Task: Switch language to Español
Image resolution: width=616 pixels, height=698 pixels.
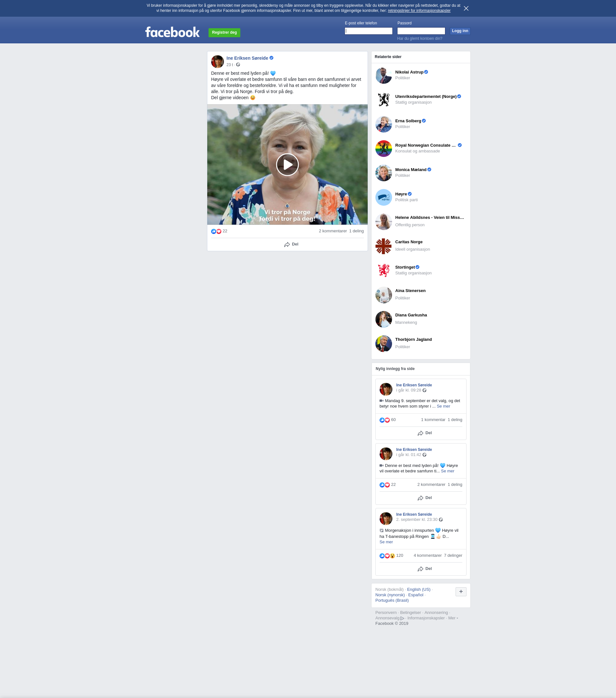Action: click(x=415, y=595)
